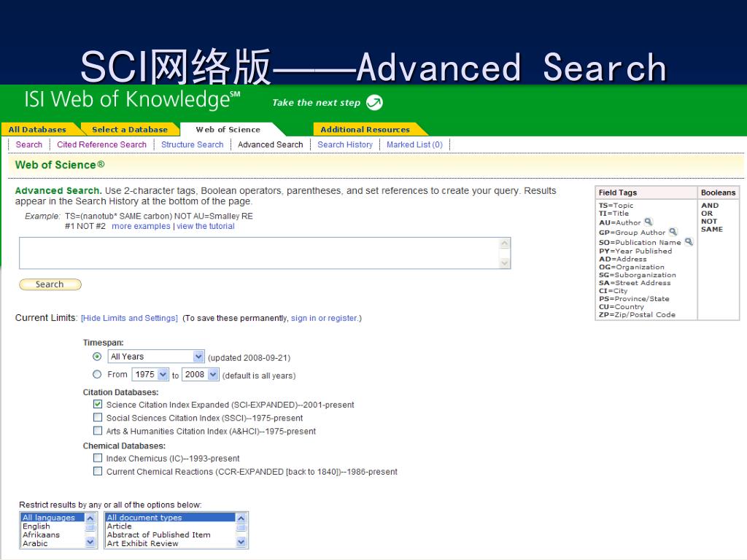Select Afrikaans in the language list

tap(41, 534)
